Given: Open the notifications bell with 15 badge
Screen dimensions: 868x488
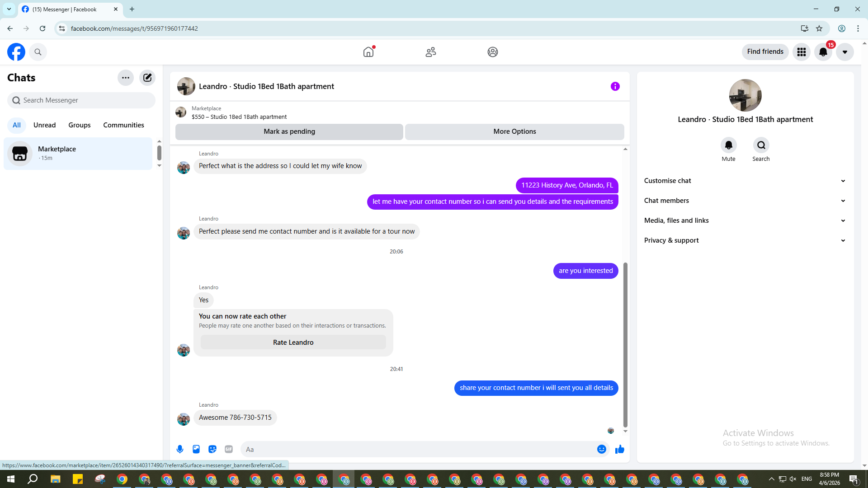Looking at the screenshot, I should (823, 52).
